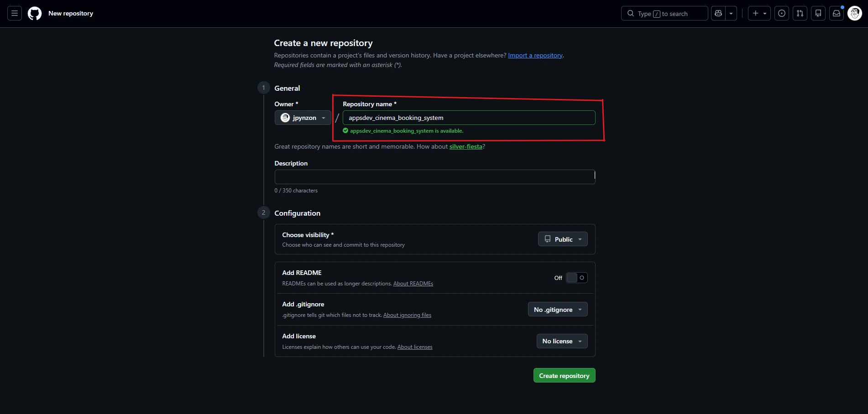The image size is (868, 414).
Task: Click into the Description field
Action: pos(435,177)
